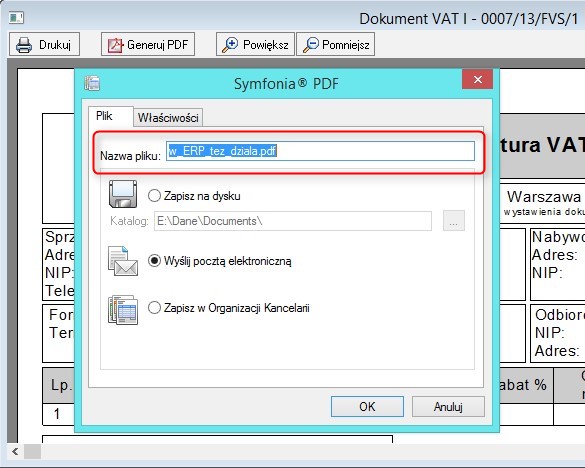Click the horizontal scrollbar thumb
The image size is (585, 468).
32,452
